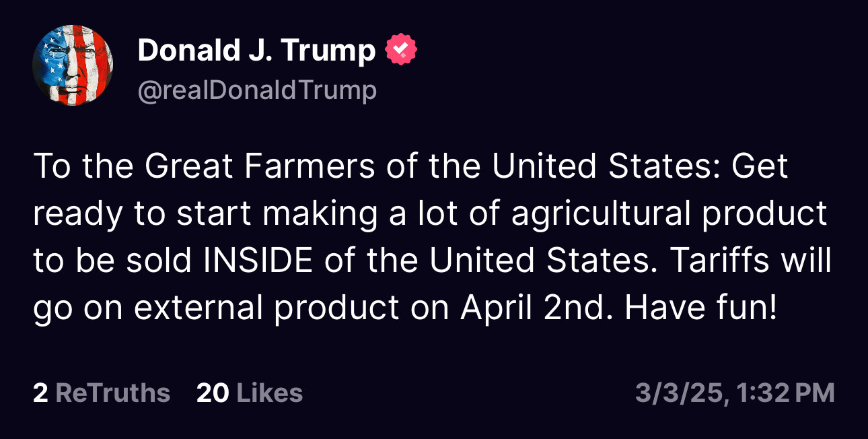Click the "ReTruths" label
This screenshot has height=439, width=868.
coord(112,393)
